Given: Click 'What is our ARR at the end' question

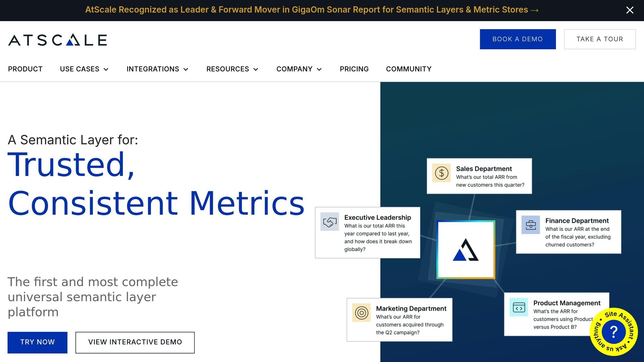Looking at the screenshot, I should coord(578,237).
